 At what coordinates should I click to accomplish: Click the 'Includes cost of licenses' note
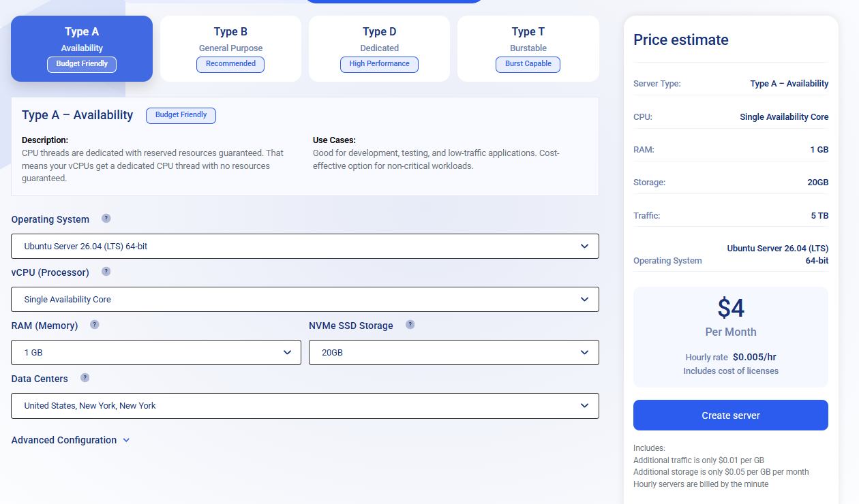pos(731,371)
